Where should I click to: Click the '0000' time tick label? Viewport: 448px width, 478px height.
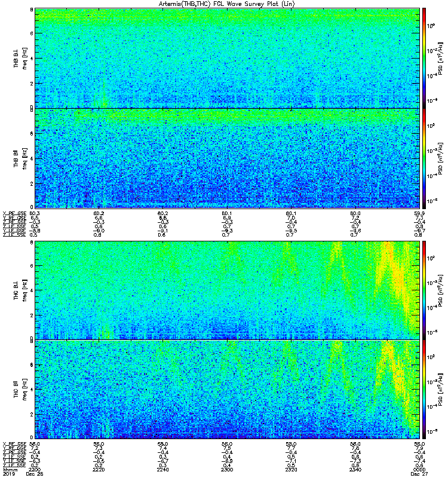419,470
